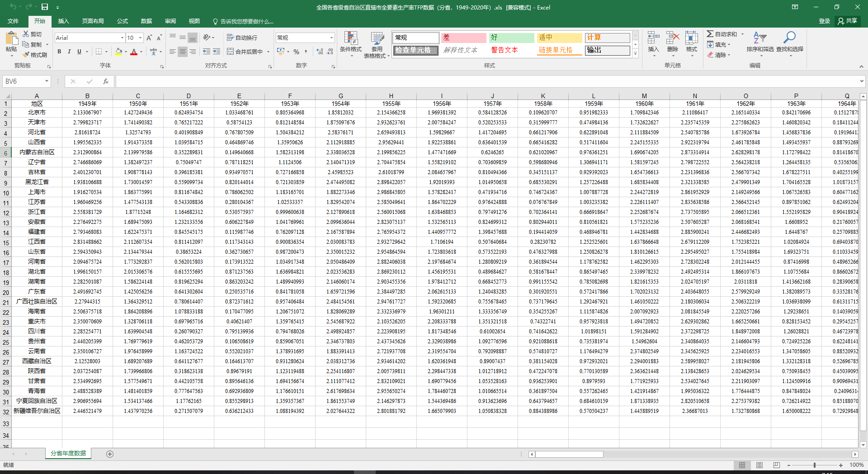Click the AutoSum (自动求和) sigma icon
Image resolution: width=868 pixels, height=474 pixels.
click(710, 34)
